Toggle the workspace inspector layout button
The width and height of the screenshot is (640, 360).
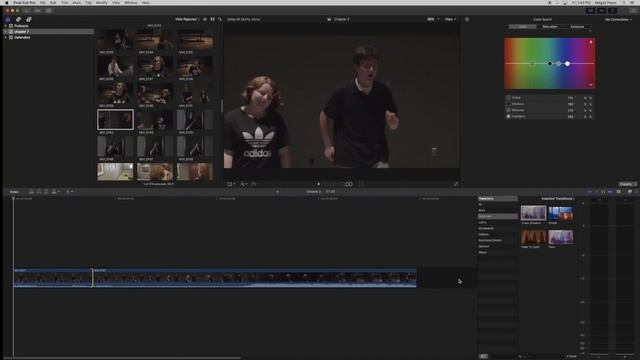(x=613, y=11)
